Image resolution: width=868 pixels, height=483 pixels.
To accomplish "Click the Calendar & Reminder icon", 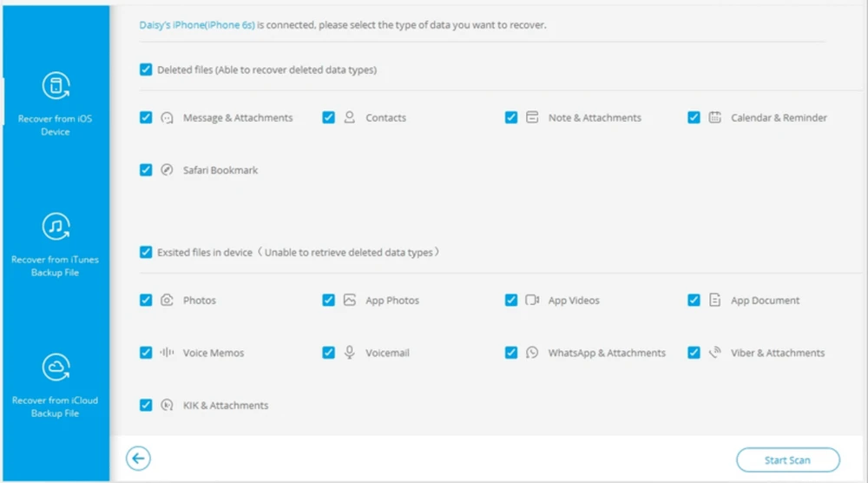I will point(714,117).
